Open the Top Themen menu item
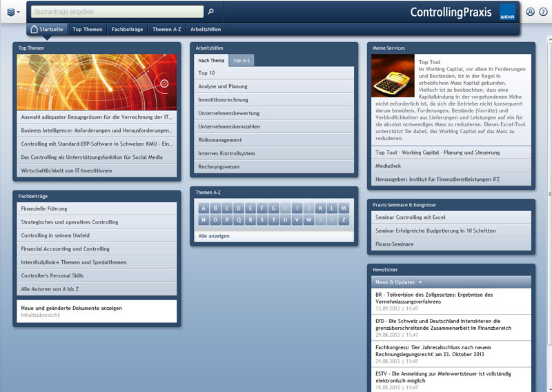 [x=88, y=29]
